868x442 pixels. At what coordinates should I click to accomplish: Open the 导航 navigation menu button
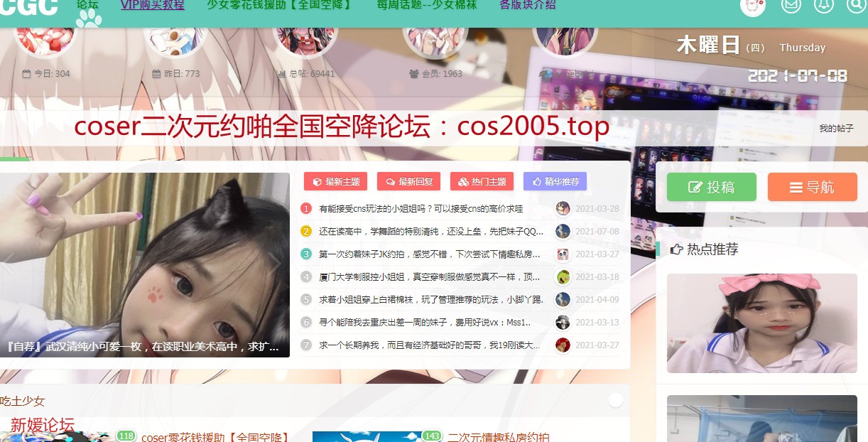812,188
